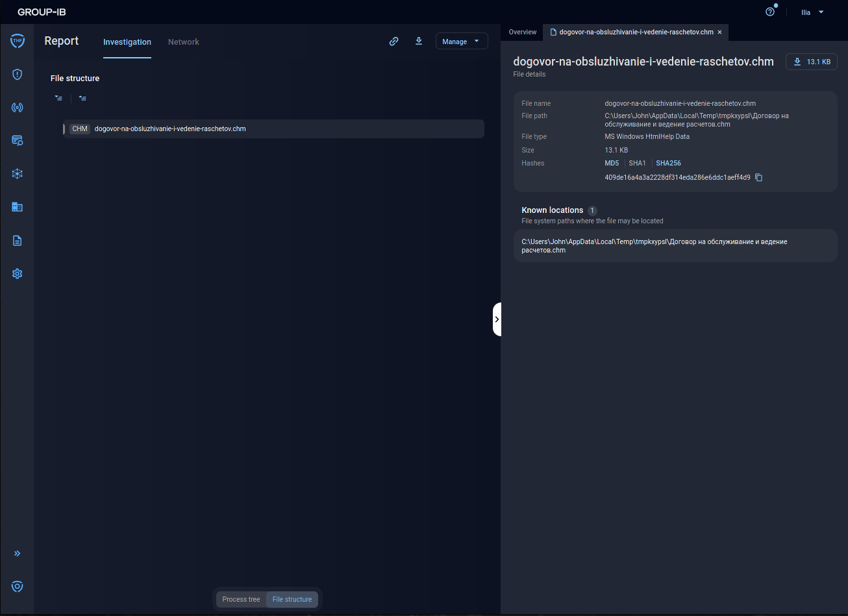848x616 pixels.
Task: Collapse the left sidebar with double arrows
Action: click(17, 553)
